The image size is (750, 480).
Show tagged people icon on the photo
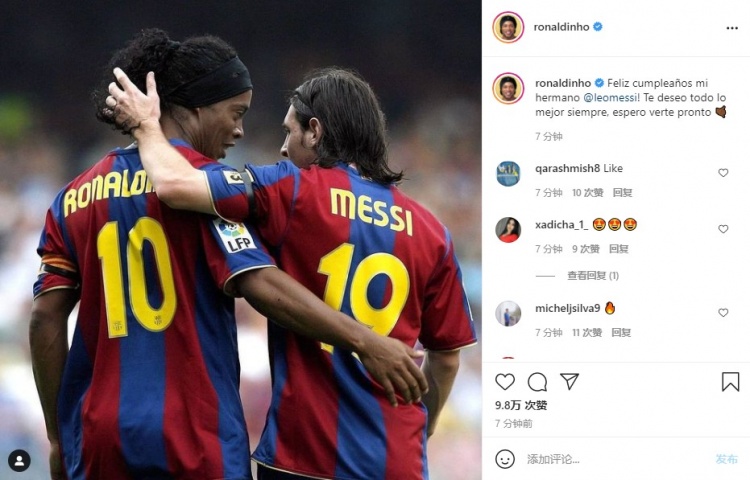coord(19,461)
